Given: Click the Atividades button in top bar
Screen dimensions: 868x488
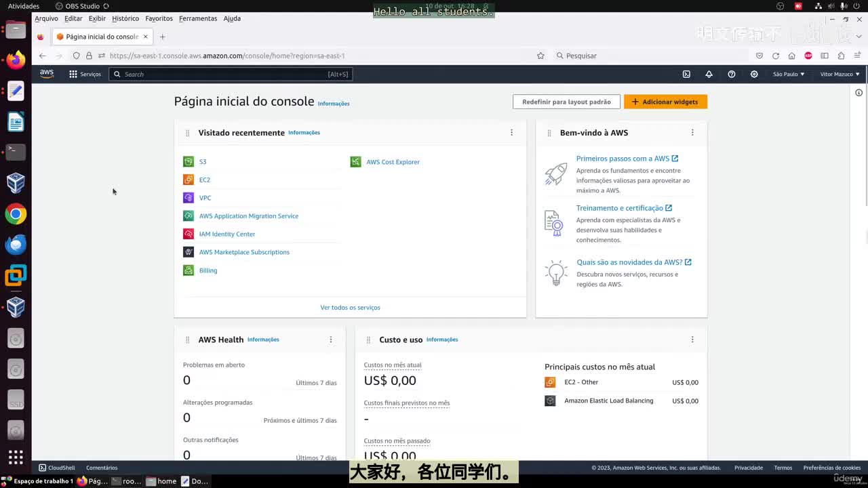Looking at the screenshot, I should (24, 6).
